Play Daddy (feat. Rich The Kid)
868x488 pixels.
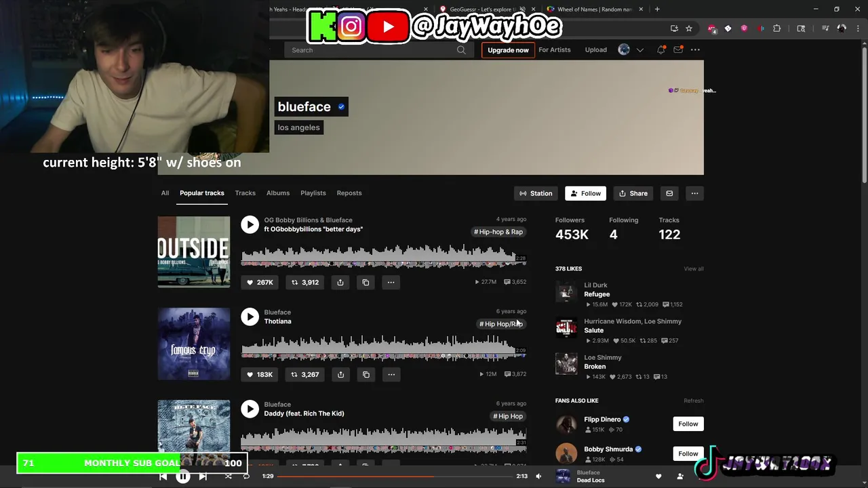pyautogui.click(x=250, y=409)
